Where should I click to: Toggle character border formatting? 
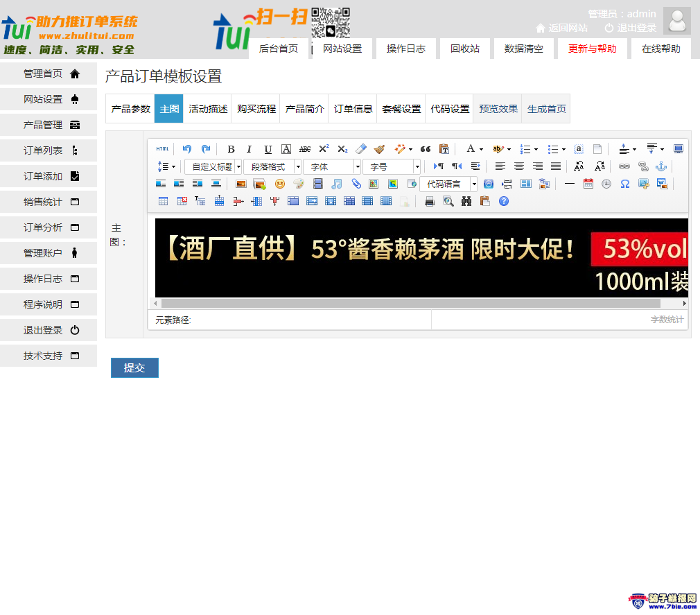click(286, 149)
